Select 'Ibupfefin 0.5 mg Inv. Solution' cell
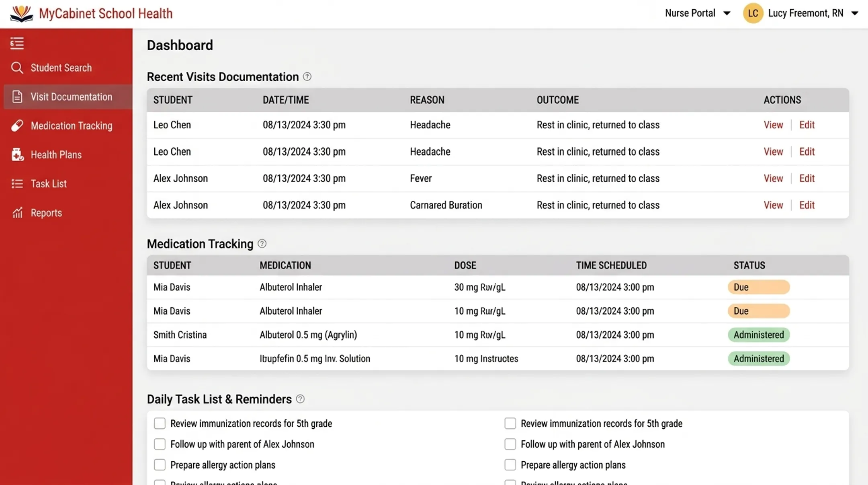Screen dimensions: 868x485 click(x=315, y=358)
